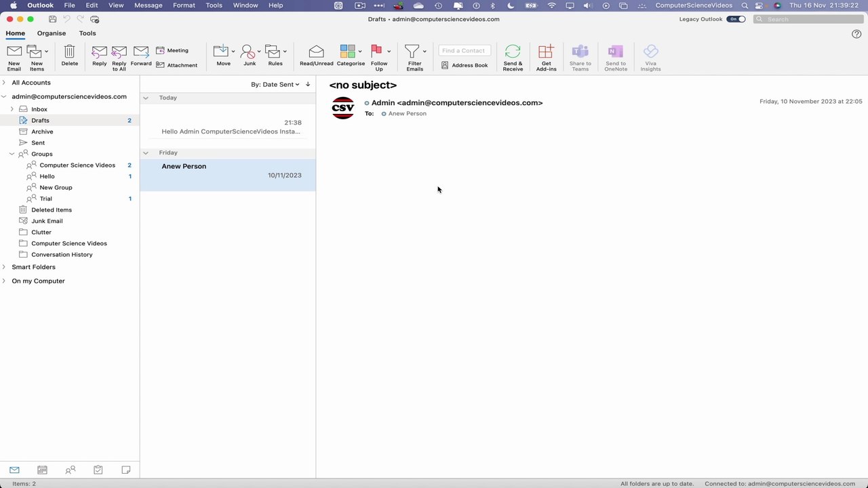Click Share to Teams icon
Image resolution: width=868 pixels, height=488 pixels.
[x=580, y=52]
